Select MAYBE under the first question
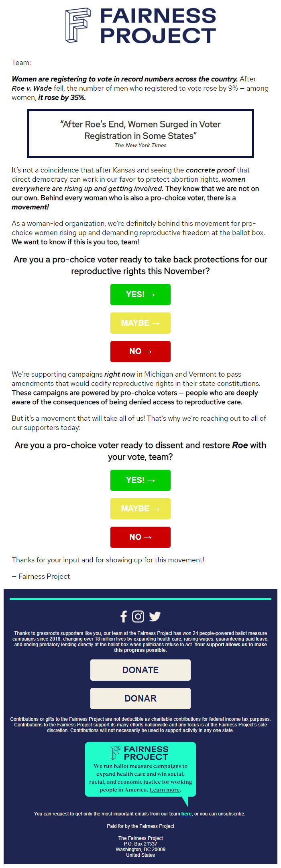The image size is (281, 868). pos(140,323)
